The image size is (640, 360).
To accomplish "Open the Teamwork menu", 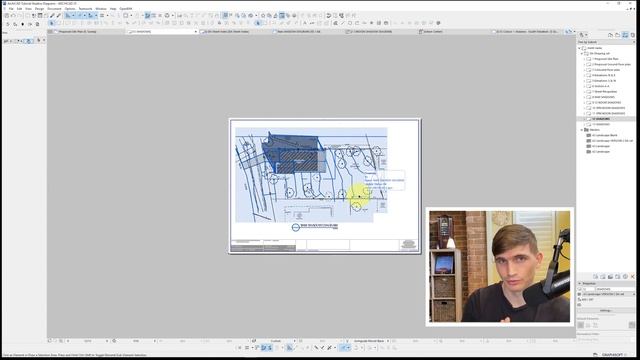I will pyautogui.click(x=85, y=9).
